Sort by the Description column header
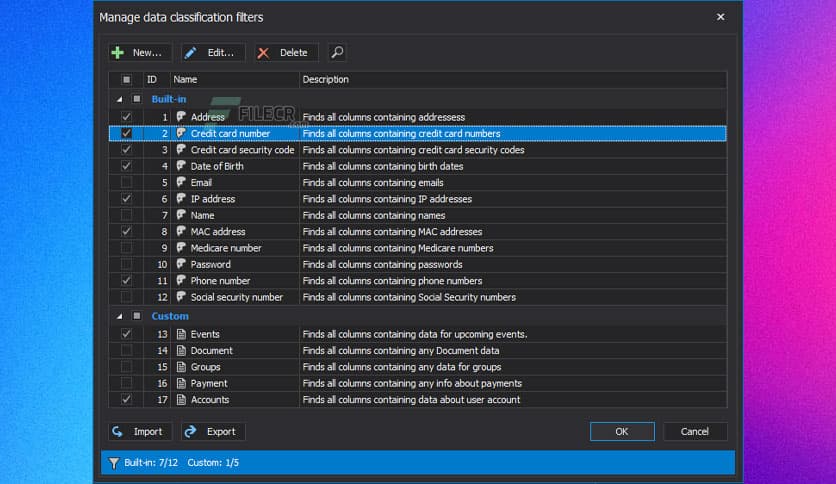Image resolution: width=836 pixels, height=484 pixels. click(x=512, y=79)
